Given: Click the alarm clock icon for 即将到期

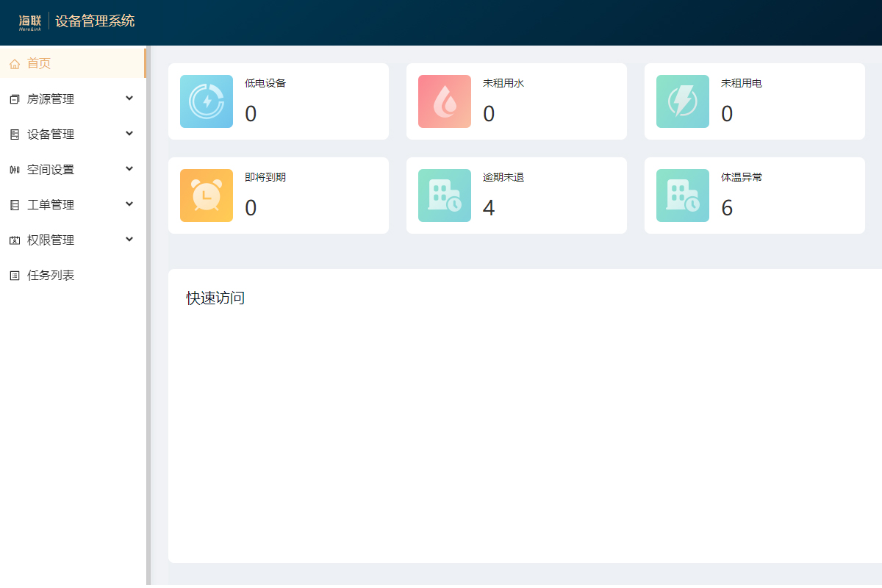Looking at the screenshot, I should 207,196.
